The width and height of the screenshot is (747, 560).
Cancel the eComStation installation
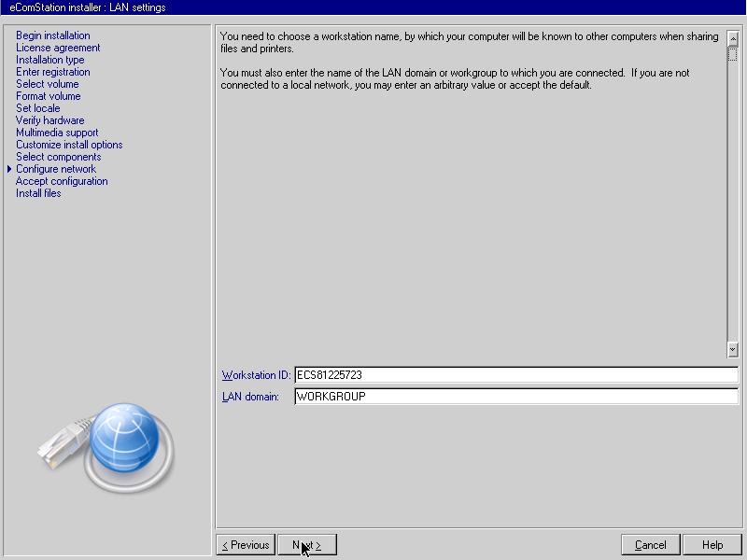coord(650,545)
